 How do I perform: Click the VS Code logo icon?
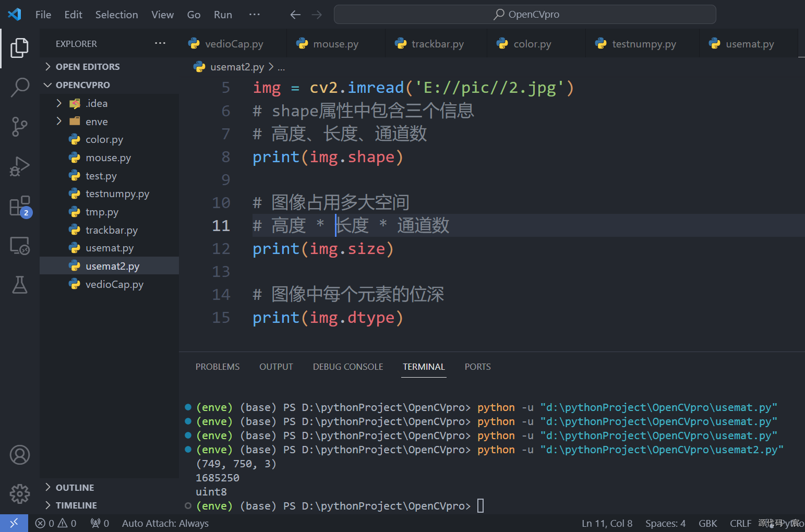(x=15, y=14)
